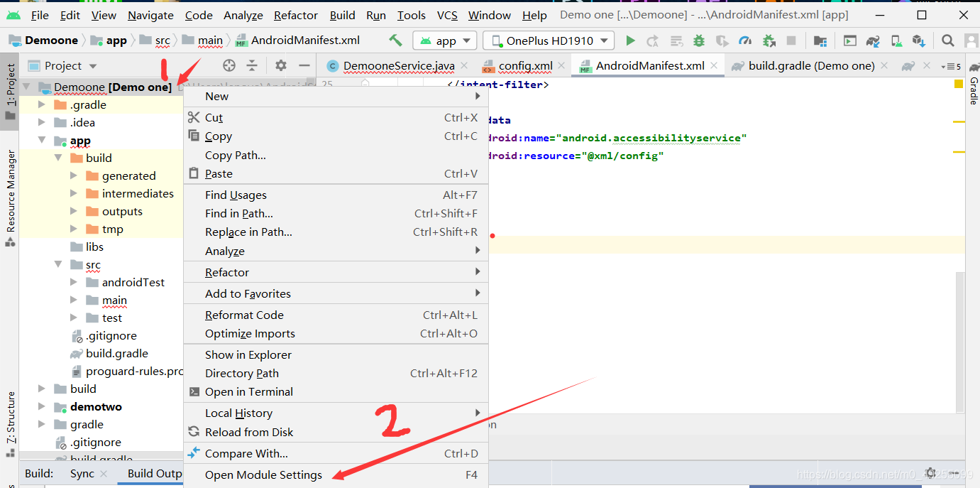This screenshot has height=488, width=980.
Task: Debug the app with the bug icon
Action: pos(698,40)
